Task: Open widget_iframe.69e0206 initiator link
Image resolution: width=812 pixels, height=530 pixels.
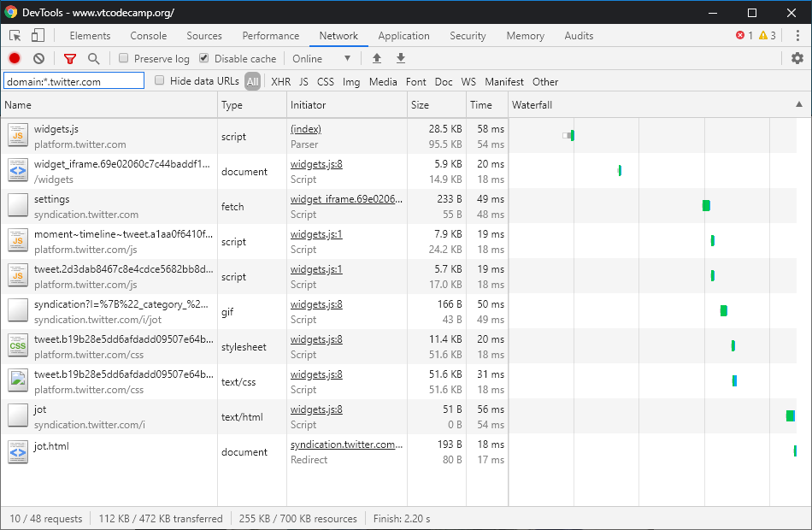Action: pyautogui.click(x=346, y=199)
